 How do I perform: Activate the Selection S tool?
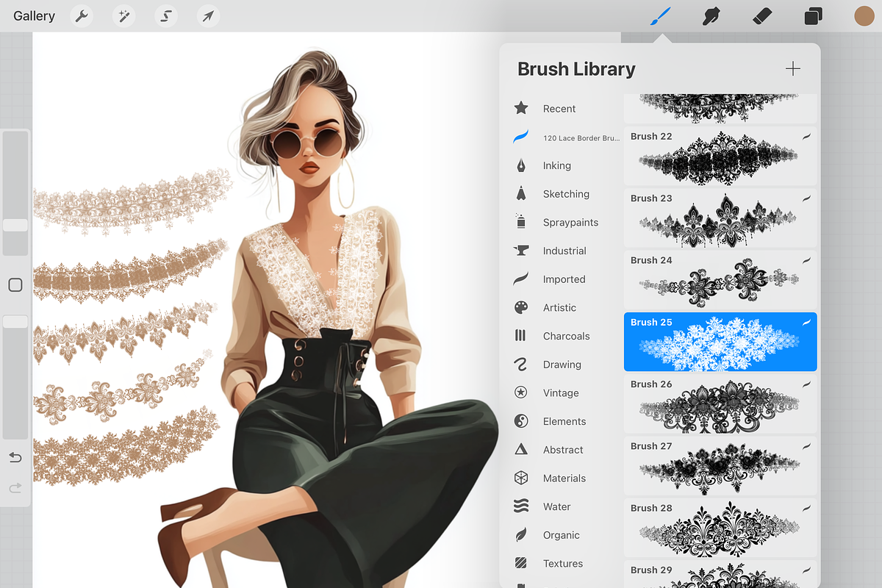167,16
